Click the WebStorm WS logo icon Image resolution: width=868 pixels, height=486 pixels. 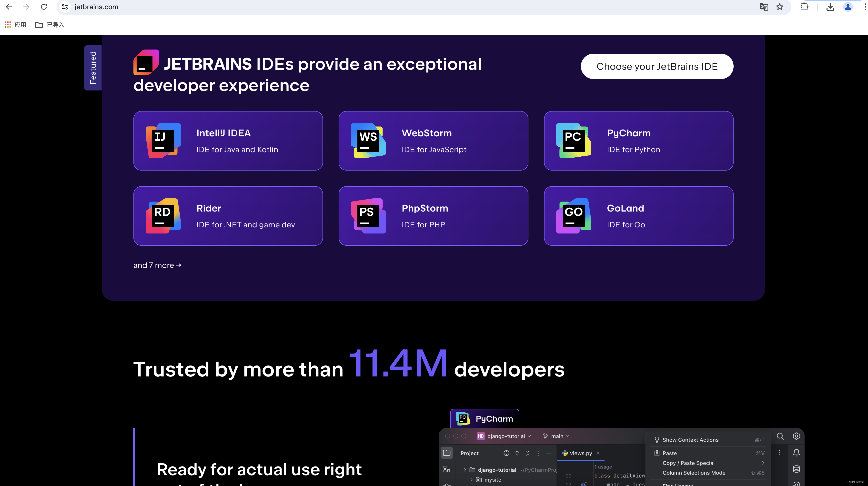(x=368, y=141)
